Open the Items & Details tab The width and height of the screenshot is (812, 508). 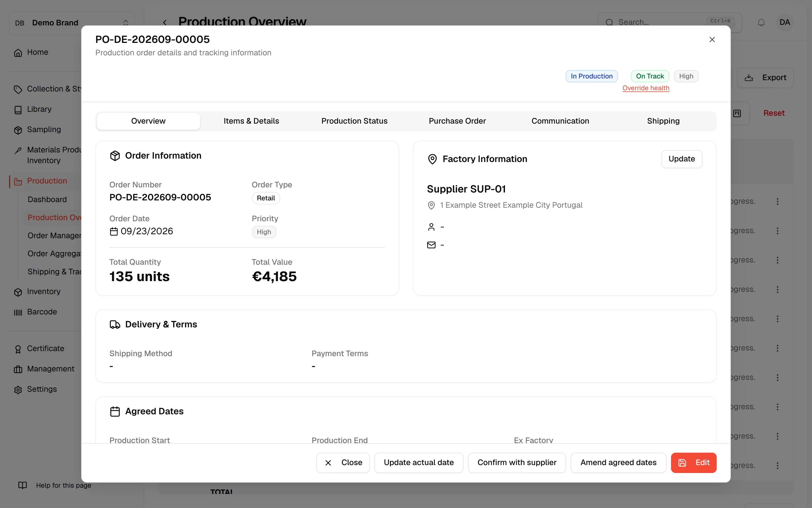coord(251,121)
